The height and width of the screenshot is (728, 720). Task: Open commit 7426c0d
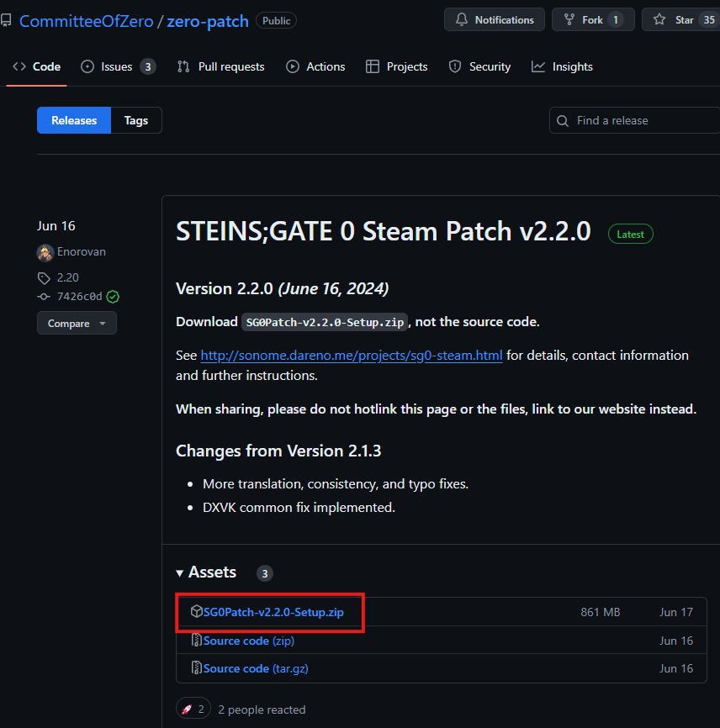(79, 297)
